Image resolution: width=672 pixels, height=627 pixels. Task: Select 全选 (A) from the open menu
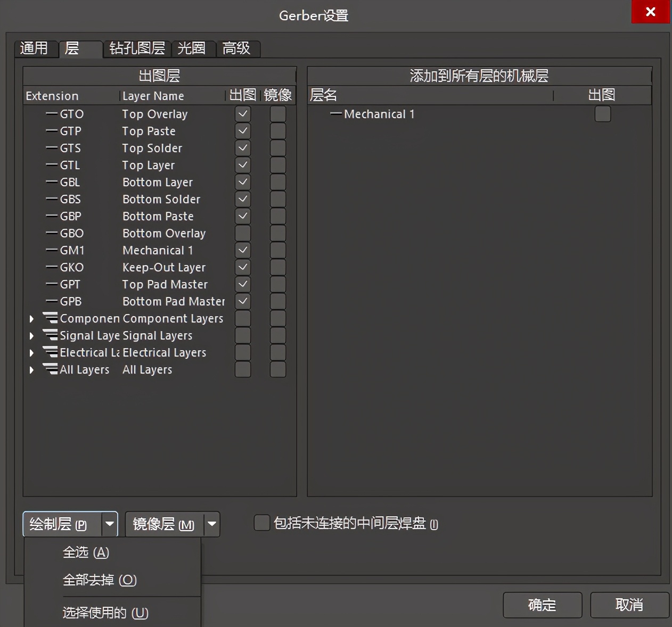(86, 552)
